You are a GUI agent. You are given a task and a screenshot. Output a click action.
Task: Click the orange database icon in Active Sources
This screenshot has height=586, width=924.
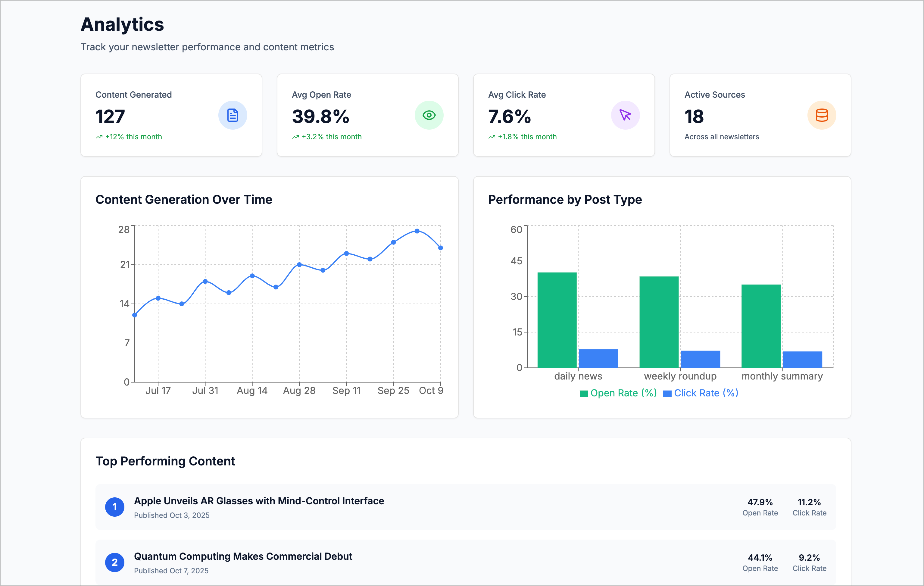pyautogui.click(x=822, y=115)
